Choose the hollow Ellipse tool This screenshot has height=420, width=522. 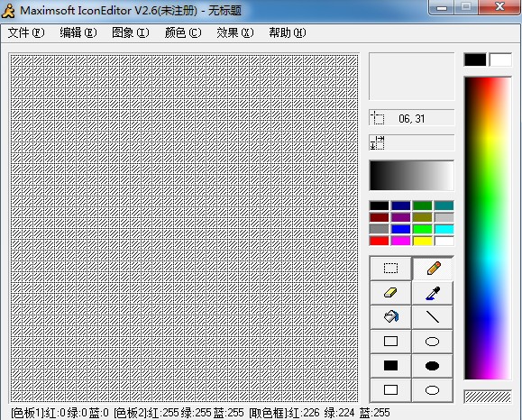click(433, 342)
